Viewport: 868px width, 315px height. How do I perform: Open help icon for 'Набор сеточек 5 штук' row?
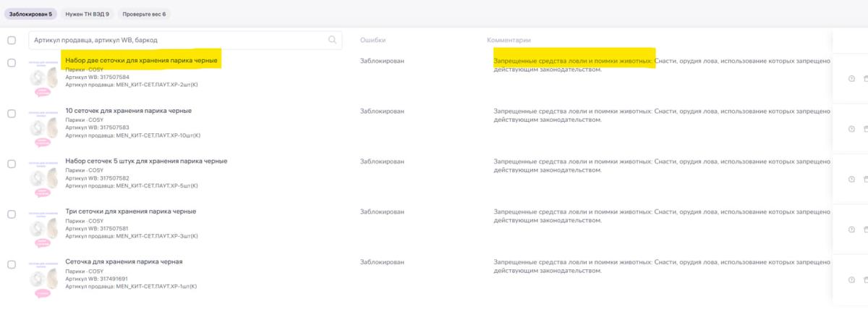(851, 179)
